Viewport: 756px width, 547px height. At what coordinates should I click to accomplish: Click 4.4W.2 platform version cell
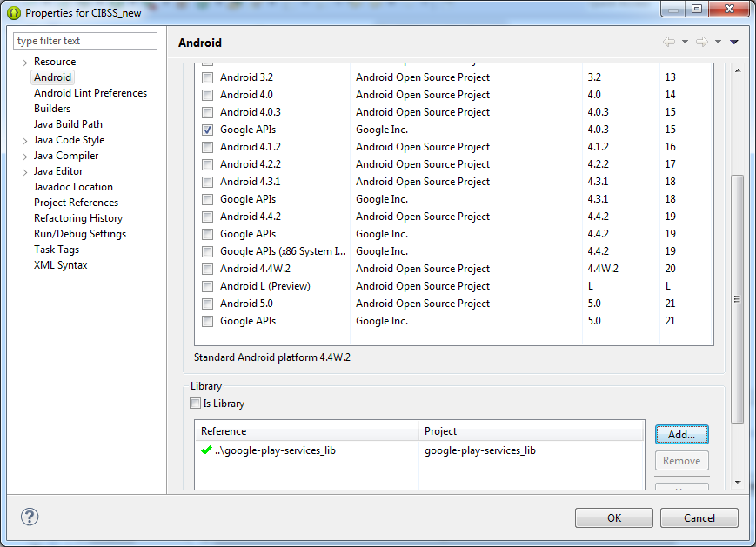coord(603,269)
